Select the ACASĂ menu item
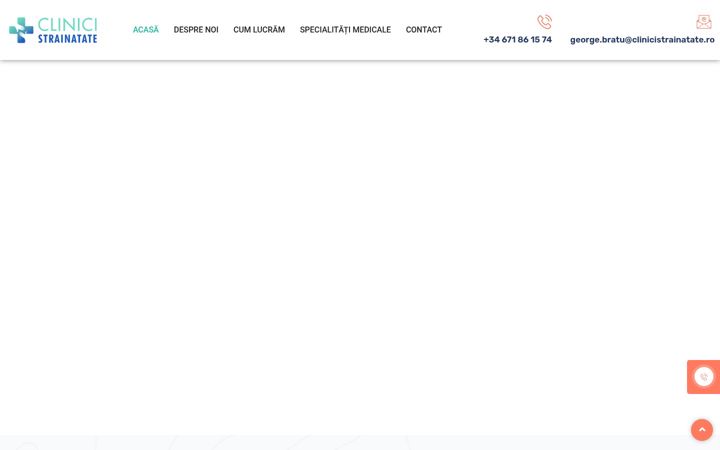Image resolution: width=720 pixels, height=450 pixels. (x=146, y=30)
